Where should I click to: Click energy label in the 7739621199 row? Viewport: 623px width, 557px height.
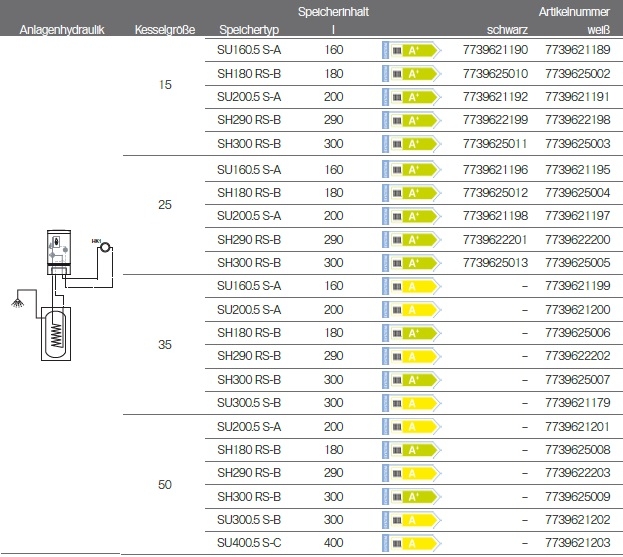[410, 286]
